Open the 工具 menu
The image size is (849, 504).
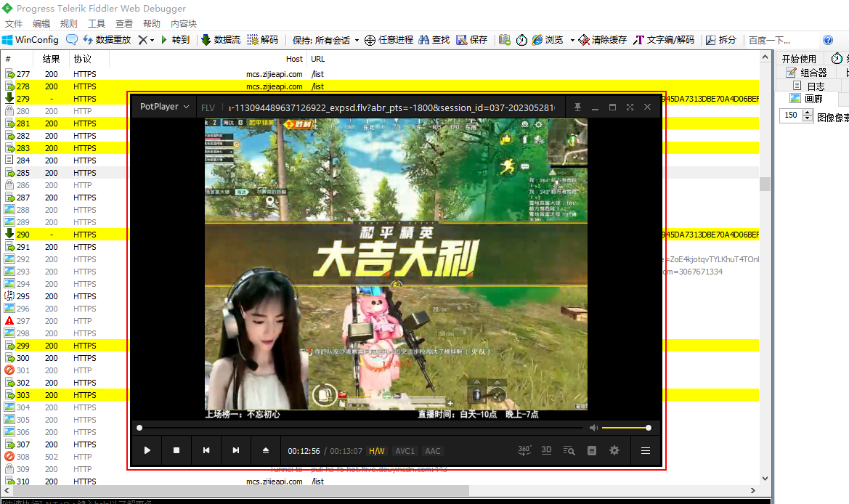click(x=97, y=24)
